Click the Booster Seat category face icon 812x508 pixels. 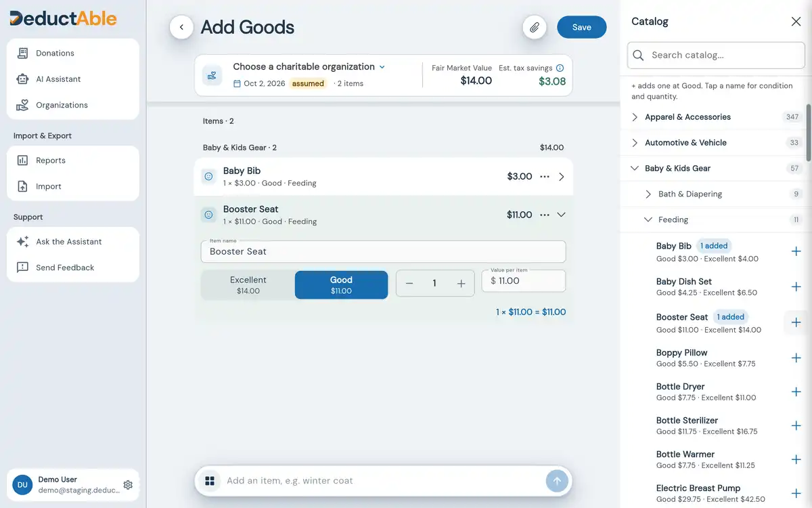[209, 215]
